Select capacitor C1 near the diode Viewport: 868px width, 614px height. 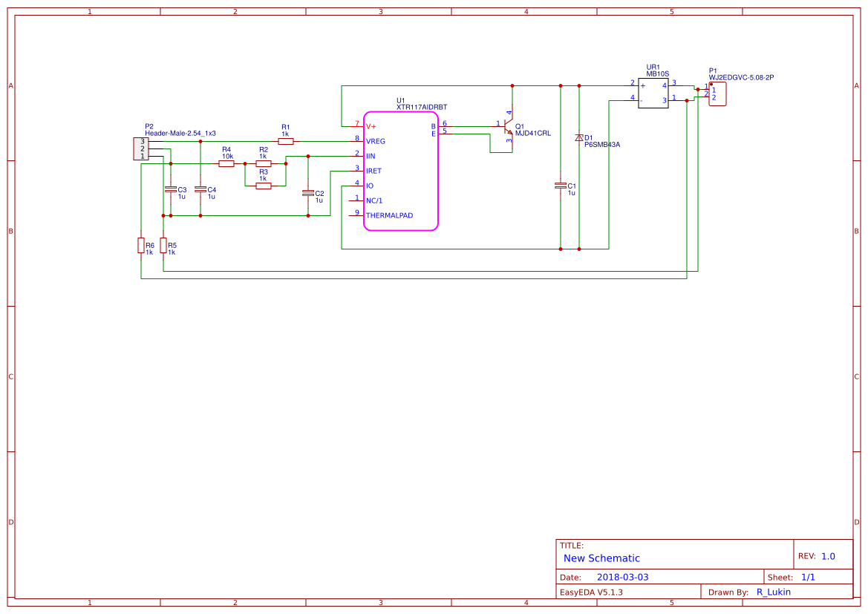561,187
